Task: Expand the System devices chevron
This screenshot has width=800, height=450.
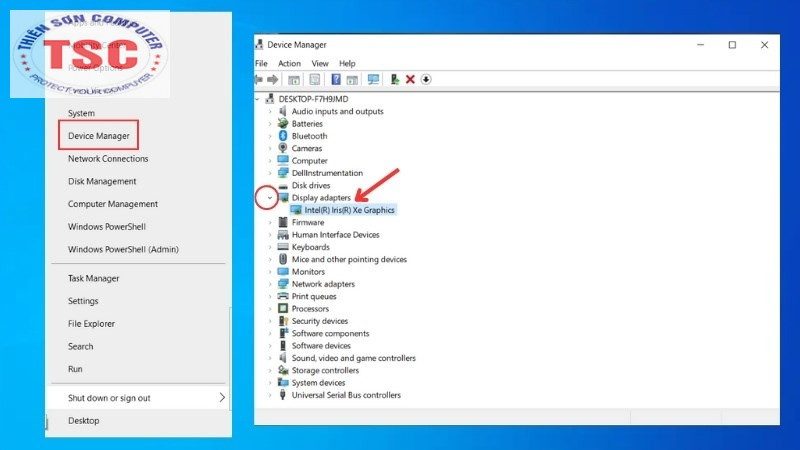Action: pyautogui.click(x=270, y=383)
